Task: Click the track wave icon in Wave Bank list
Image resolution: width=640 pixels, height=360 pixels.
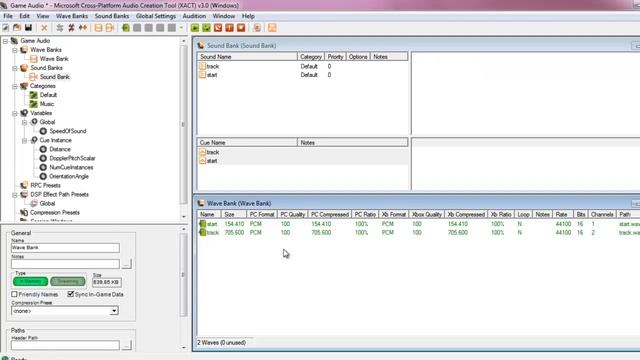Action: (x=202, y=233)
